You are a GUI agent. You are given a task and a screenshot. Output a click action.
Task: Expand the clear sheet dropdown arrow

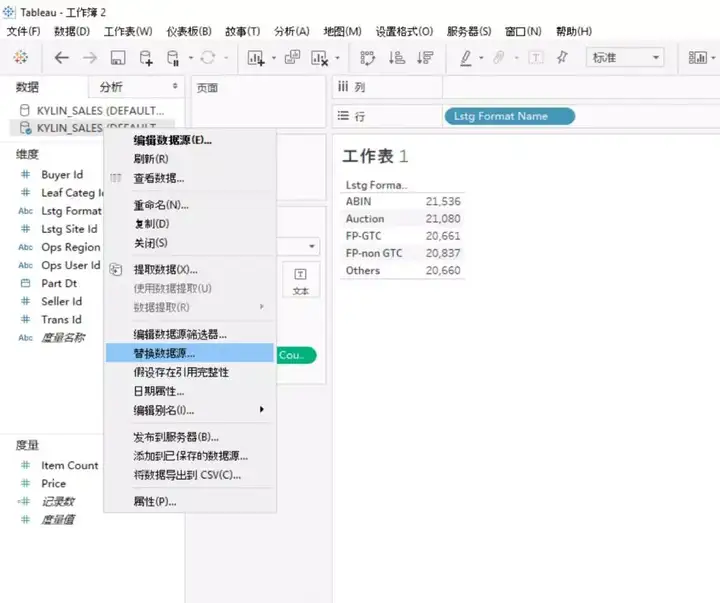(338, 58)
